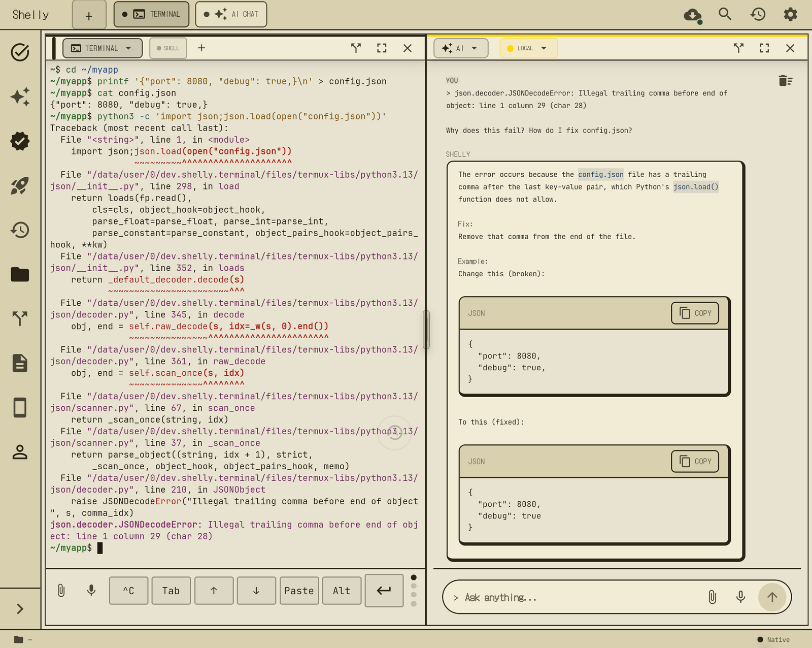Add a new shell session tab

coord(201,48)
